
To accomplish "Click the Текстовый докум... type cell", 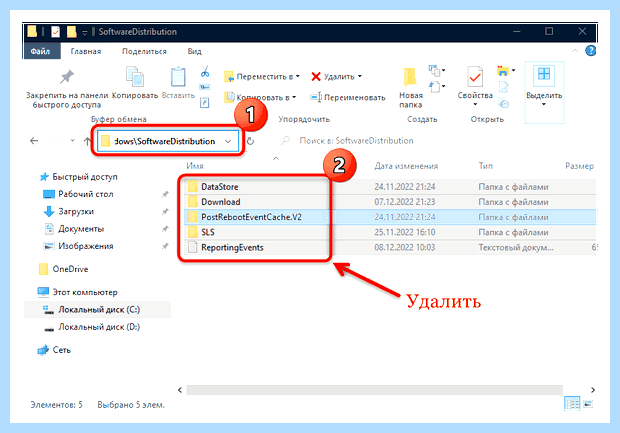I will coord(516,248).
